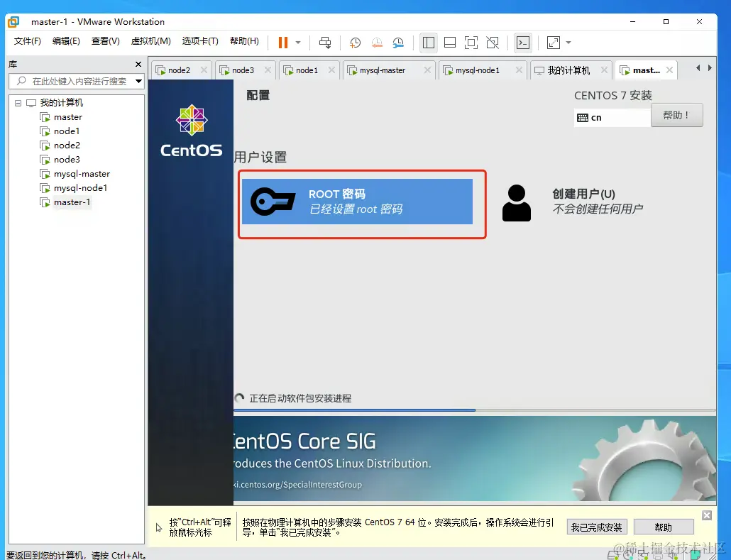The image size is (731, 560).
Task: Send Ctrl+Alt+Del to the virtual machine
Action: click(325, 43)
